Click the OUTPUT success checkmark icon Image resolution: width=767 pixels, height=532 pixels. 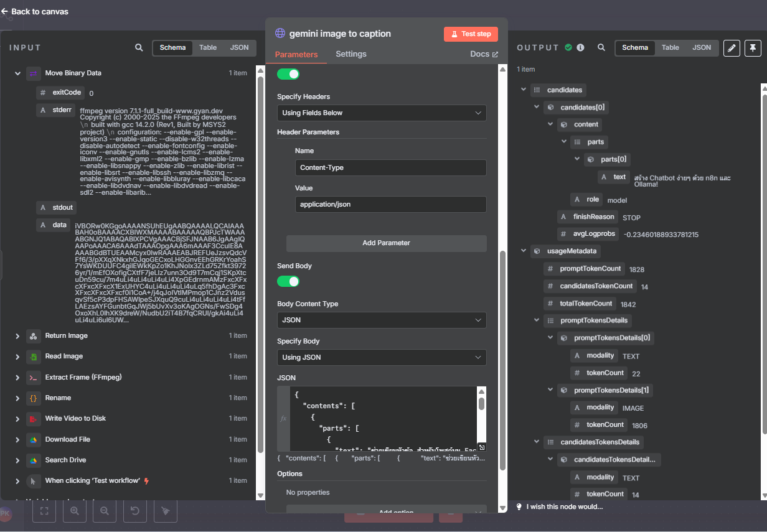pyautogui.click(x=568, y=47)
